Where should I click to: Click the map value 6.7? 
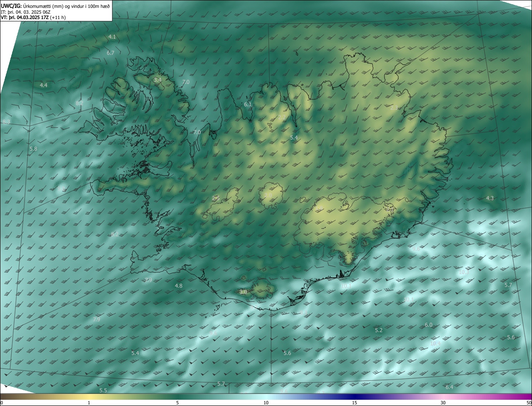pos(110,53)
